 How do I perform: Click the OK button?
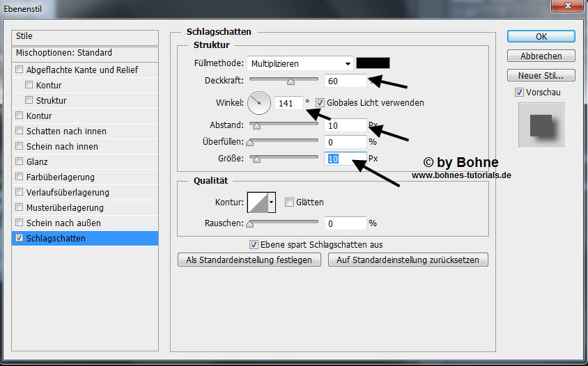coord(541,36)
